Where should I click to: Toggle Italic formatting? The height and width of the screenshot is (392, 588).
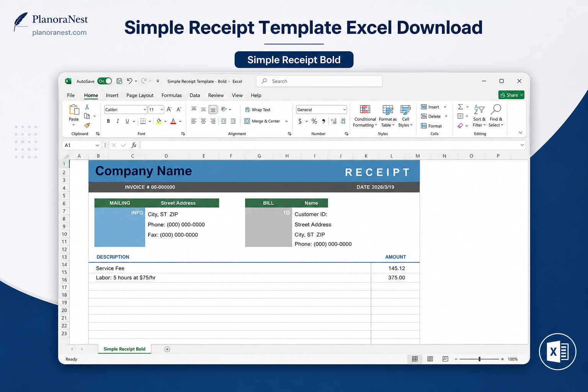point(118,121)
